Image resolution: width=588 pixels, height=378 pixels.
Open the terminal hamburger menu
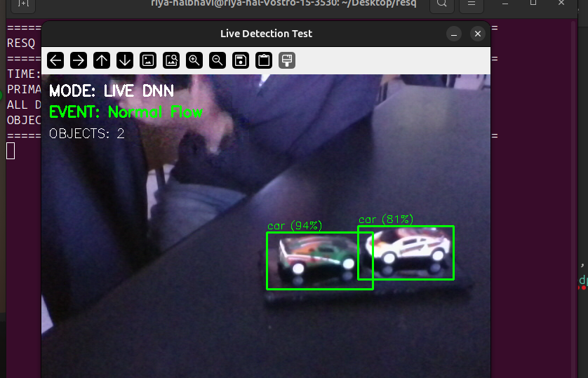(472, 4)
